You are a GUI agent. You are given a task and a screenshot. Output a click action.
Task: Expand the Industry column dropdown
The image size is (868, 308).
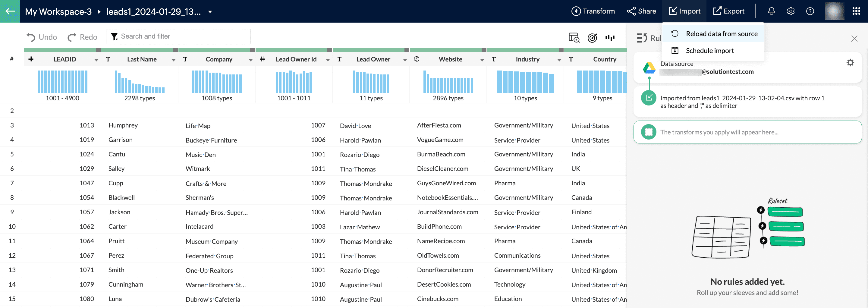pyautogui.click(x=559, y=60)
